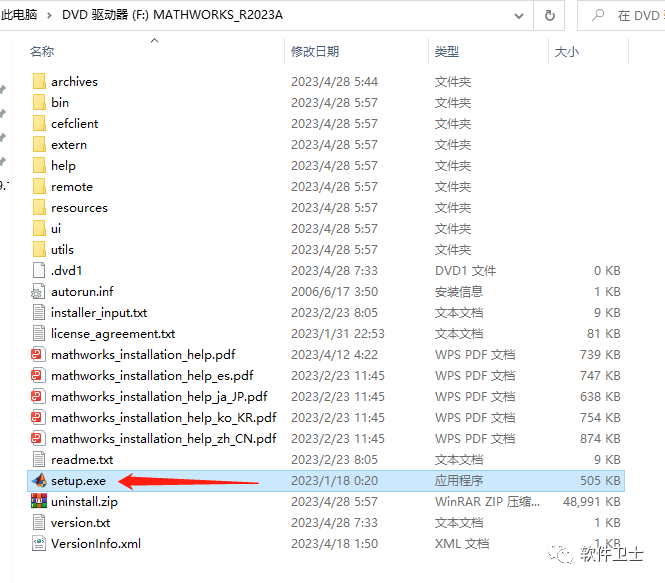This screenshot has height=583, width=665.
Task: Select the ui folder icon
Action: click(x=39, y=228)
